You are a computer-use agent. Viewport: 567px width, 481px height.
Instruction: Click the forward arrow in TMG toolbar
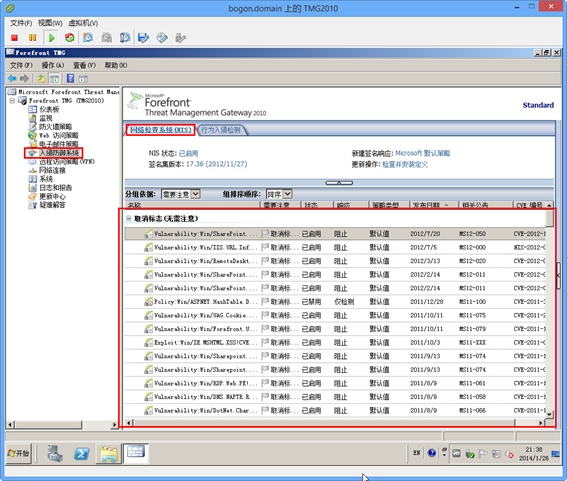tap(25, 78)
